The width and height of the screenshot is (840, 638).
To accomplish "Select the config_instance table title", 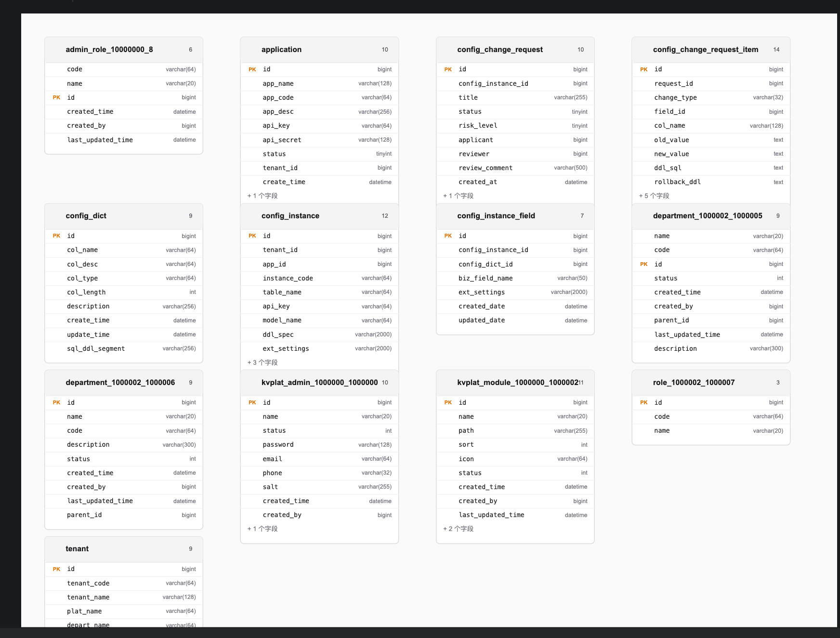I will click(x=290, y=216).
